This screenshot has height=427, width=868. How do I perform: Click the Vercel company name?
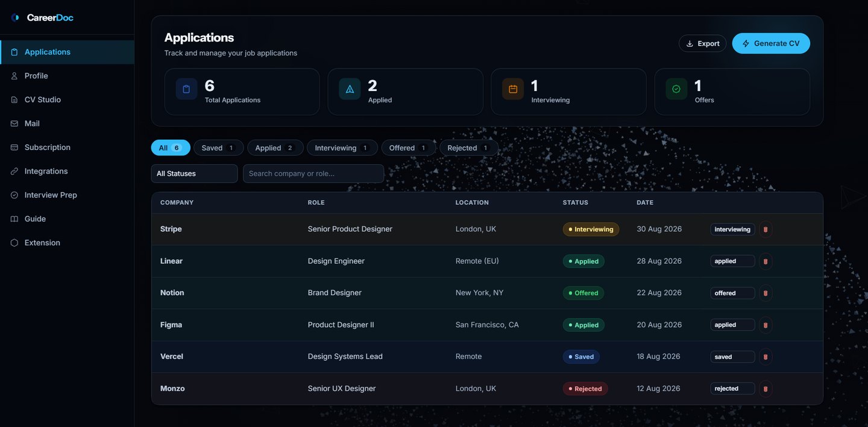(172, 357)
